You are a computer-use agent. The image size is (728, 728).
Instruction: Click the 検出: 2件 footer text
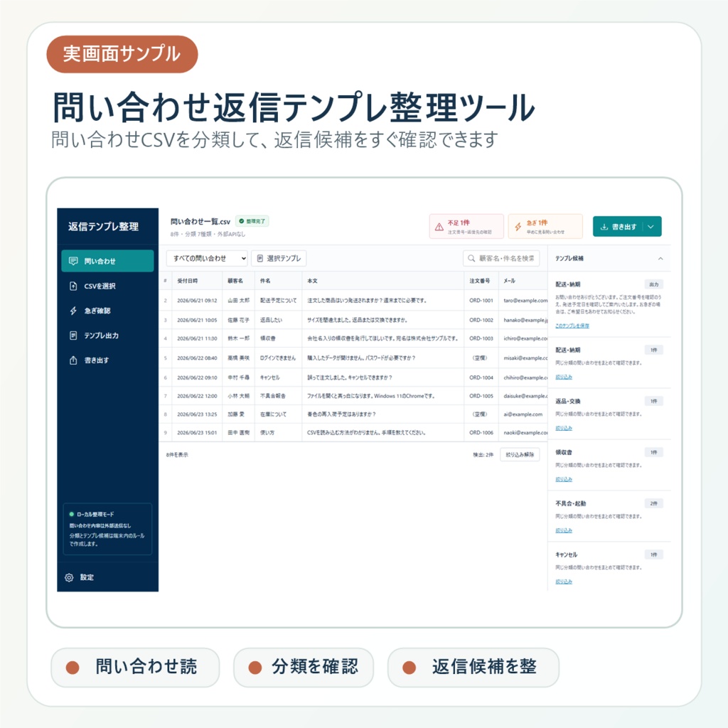tap(483, 455)
